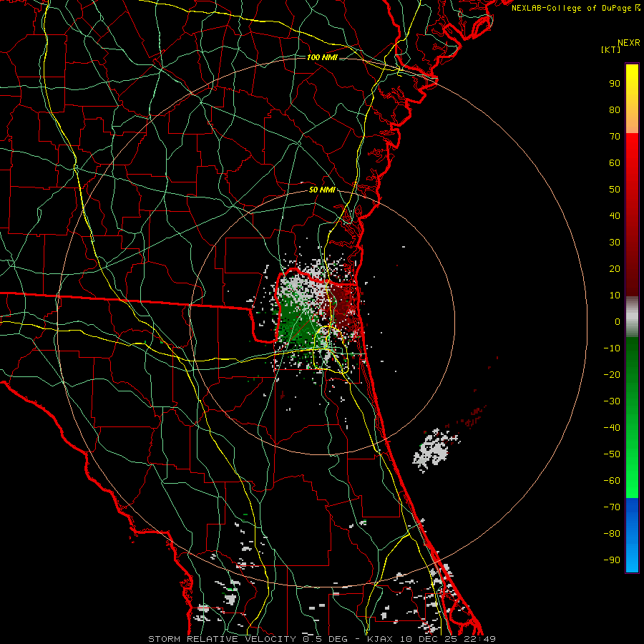The image size is (644, 644).
Task: Click the -30 value on the velocity scale
Action: point(612,401)
